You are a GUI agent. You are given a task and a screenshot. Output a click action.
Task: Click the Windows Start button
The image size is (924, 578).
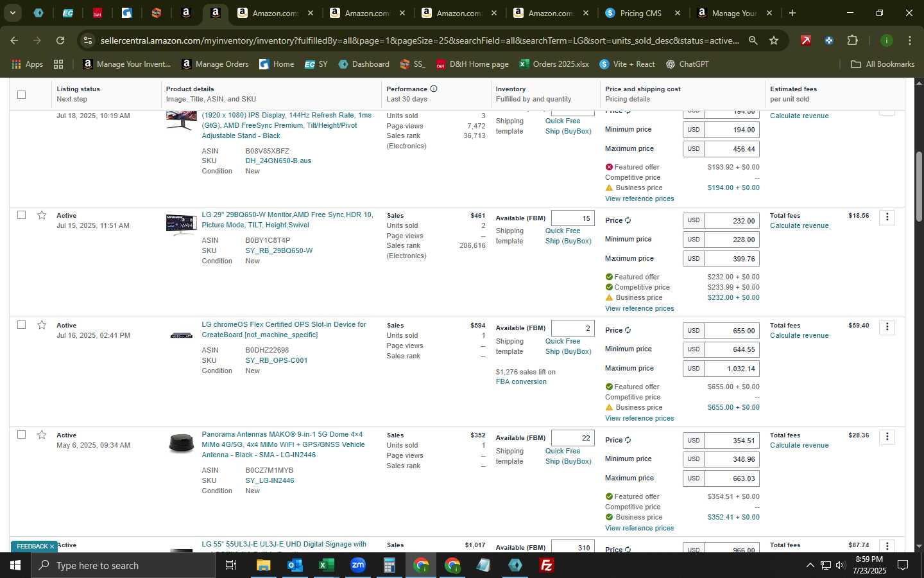15,565
